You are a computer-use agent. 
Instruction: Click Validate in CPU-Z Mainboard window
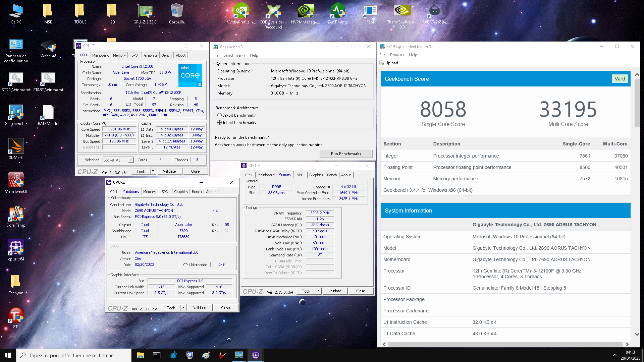pos(200,308)
